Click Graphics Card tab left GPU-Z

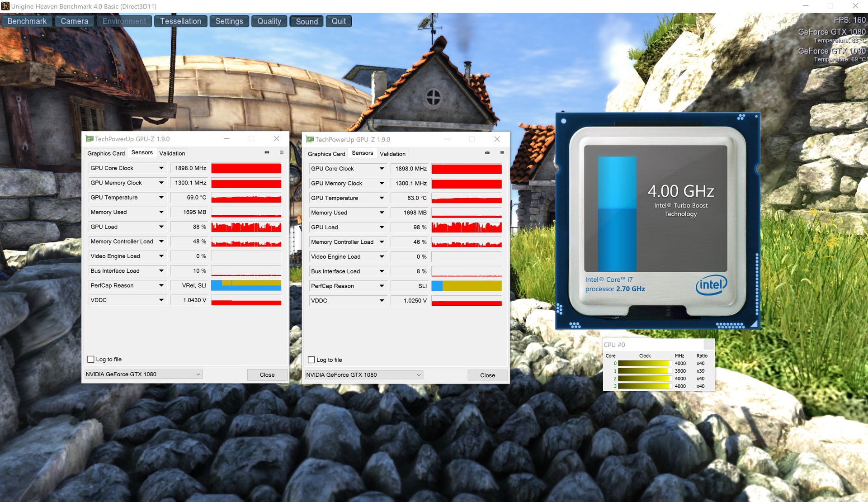(107, 153)
